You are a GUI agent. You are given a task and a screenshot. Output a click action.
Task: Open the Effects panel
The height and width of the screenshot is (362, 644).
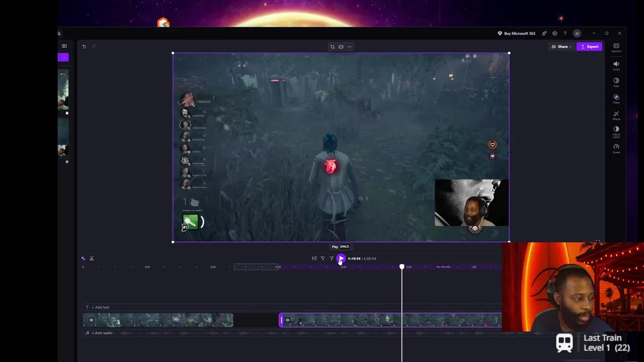[616, 116]
